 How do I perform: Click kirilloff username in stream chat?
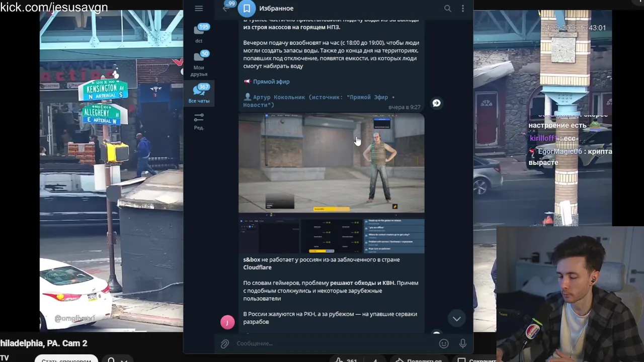click(542, 138)
